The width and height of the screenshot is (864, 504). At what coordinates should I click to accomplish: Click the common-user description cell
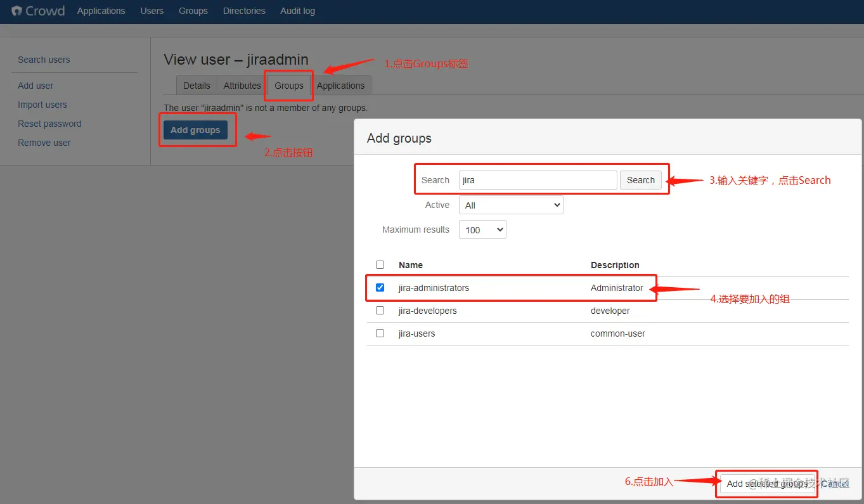618,333
